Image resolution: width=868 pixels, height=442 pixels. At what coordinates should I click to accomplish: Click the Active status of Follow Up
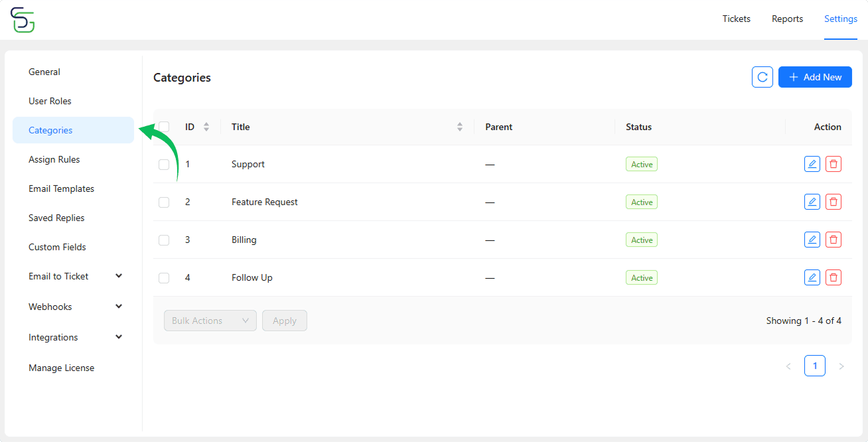pos(642,277)
